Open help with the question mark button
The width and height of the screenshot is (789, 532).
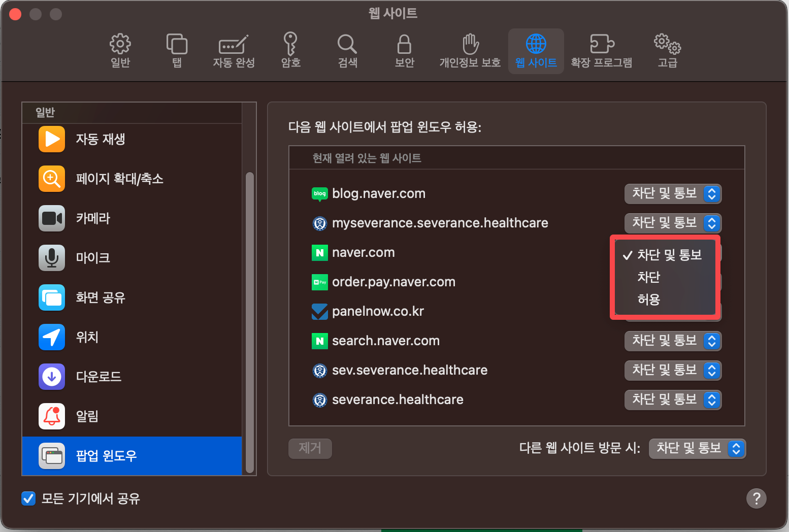point(757,498)
